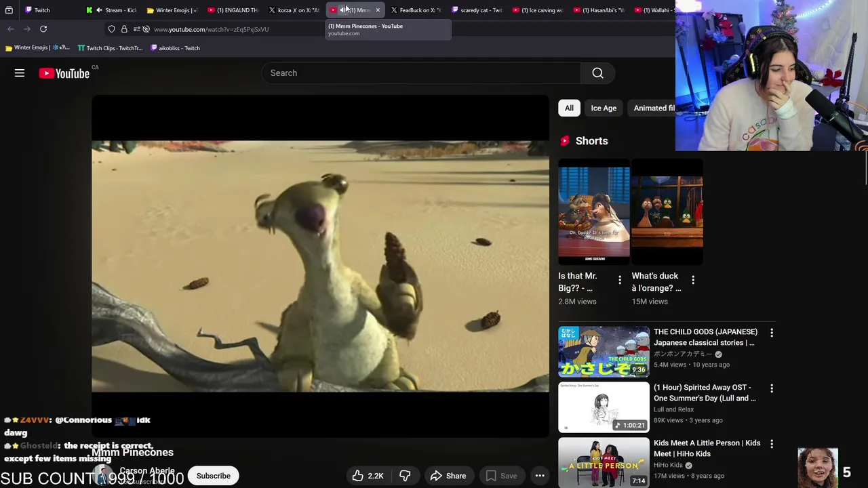The height and width of the screenshot is (488, 868).
Task: Open more actions three-dot menu below video
Action: click(540, 476)
